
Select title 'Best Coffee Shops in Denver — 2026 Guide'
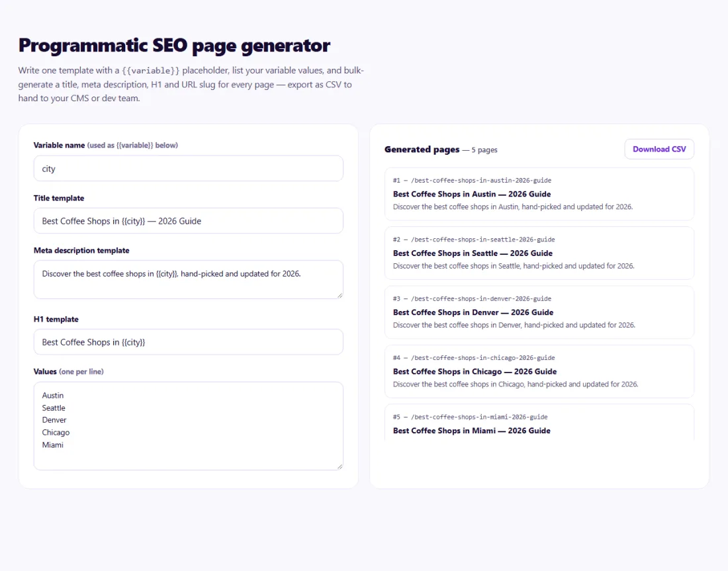[x=473, y=312]
